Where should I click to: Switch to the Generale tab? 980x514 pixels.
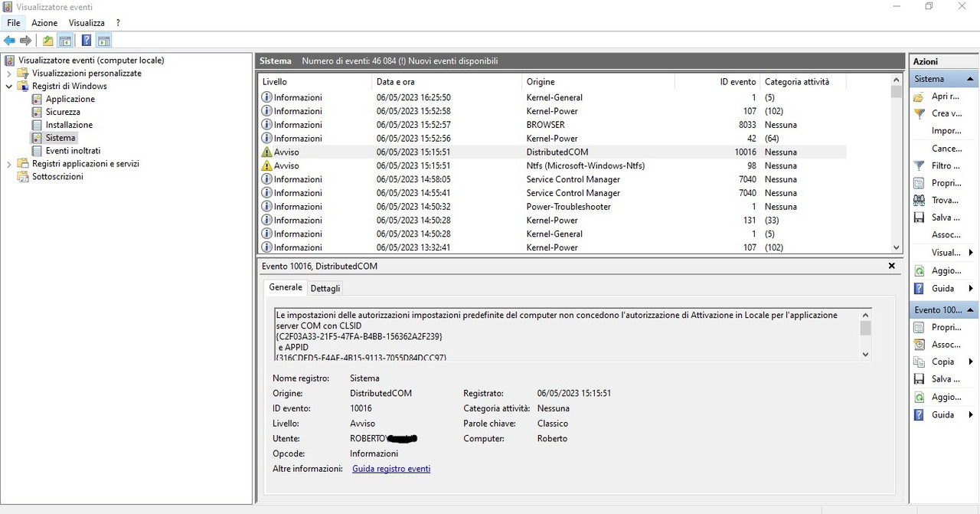click(286, 287)
